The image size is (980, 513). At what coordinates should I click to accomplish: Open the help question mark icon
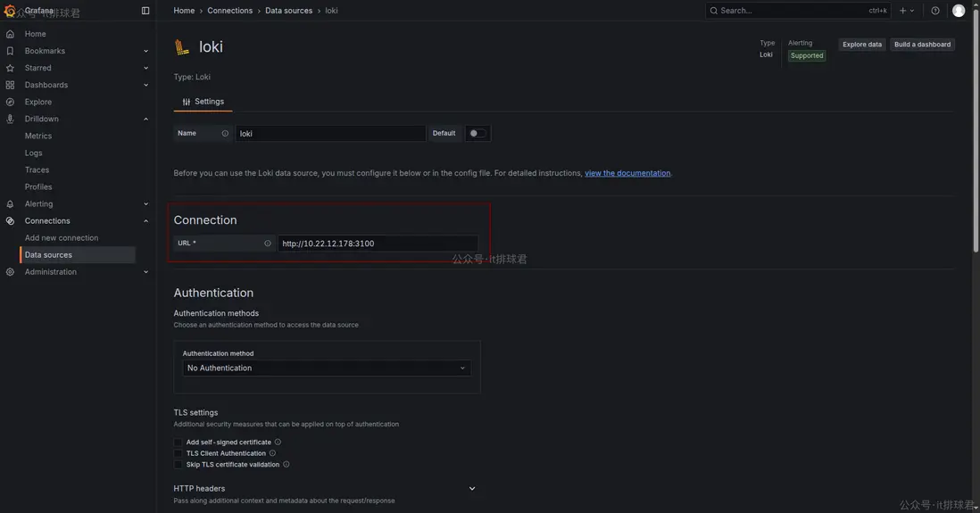pos(935,11)
